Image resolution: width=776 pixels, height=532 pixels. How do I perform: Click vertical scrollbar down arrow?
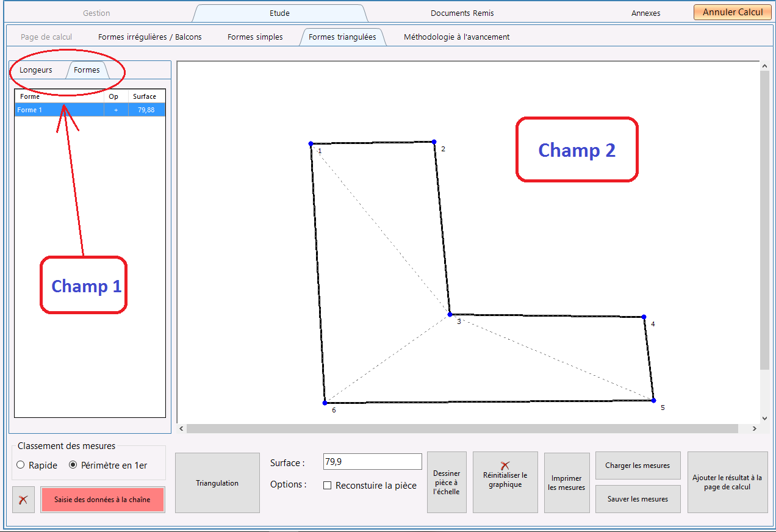click(765, 419)
